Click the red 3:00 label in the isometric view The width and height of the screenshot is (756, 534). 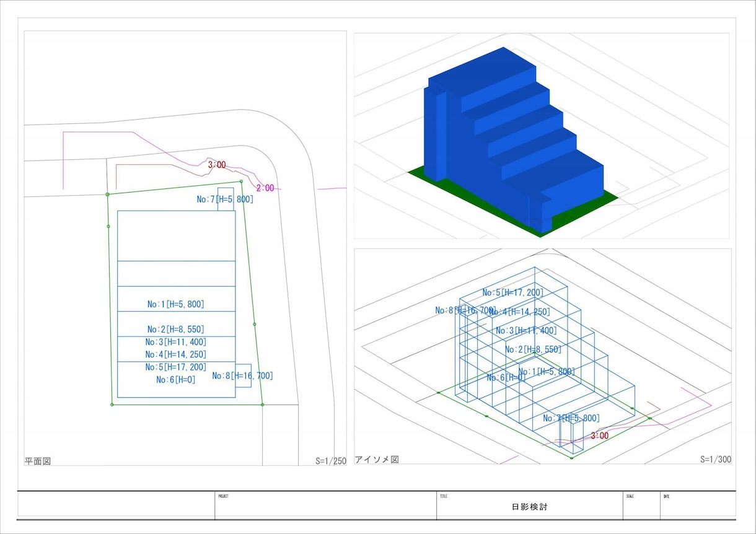599,436
